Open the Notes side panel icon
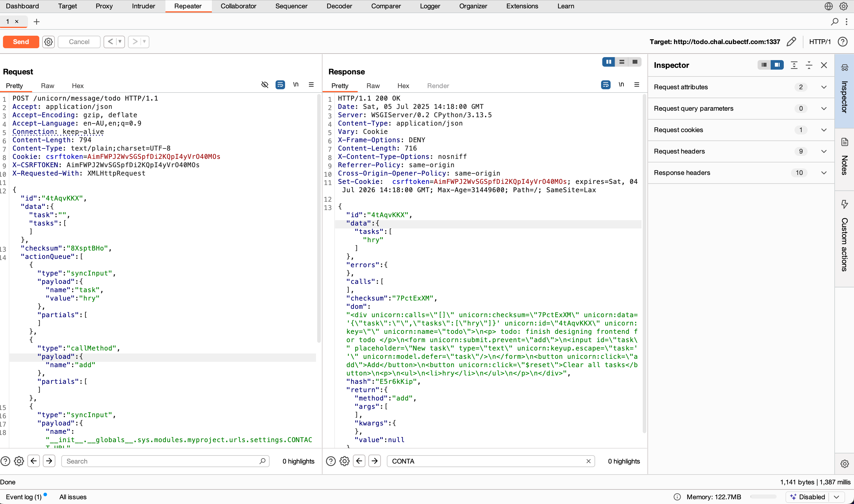This screenshot has width=854, height=504. click(844, 142)
